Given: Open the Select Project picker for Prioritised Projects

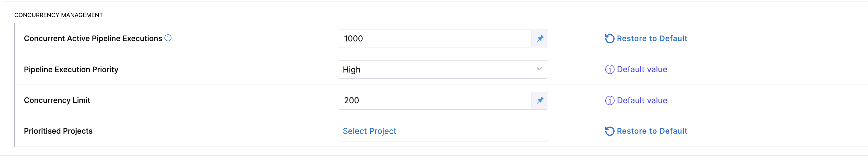Looking at the screenshot, I should [x=442, y=131].
